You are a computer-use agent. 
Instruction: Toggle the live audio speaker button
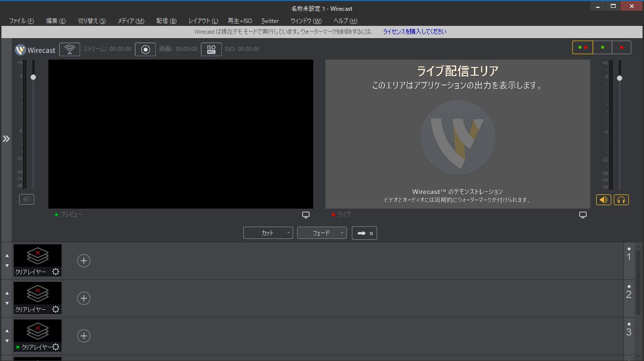[x=603, y=200]
